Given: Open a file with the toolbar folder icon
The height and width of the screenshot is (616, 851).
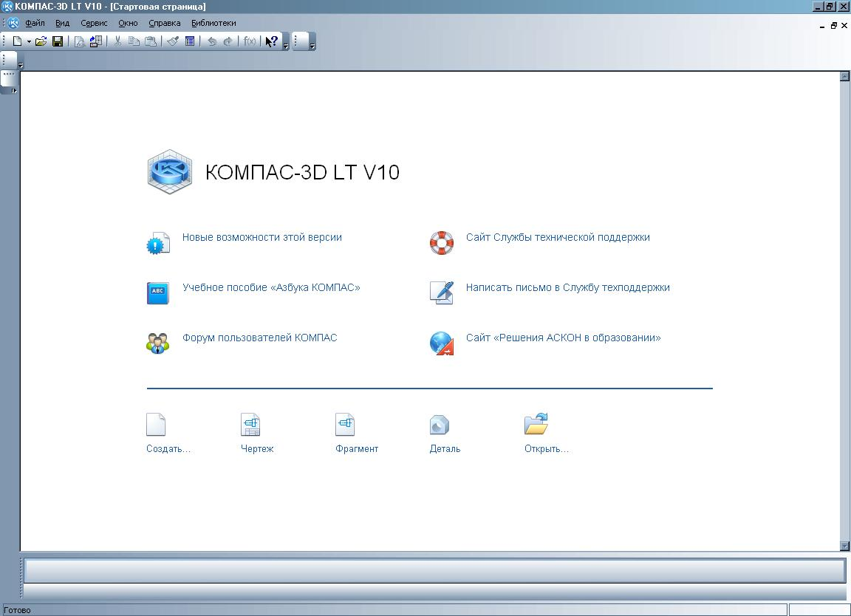Looking at the screenshot, I should [x=41, y=41].
